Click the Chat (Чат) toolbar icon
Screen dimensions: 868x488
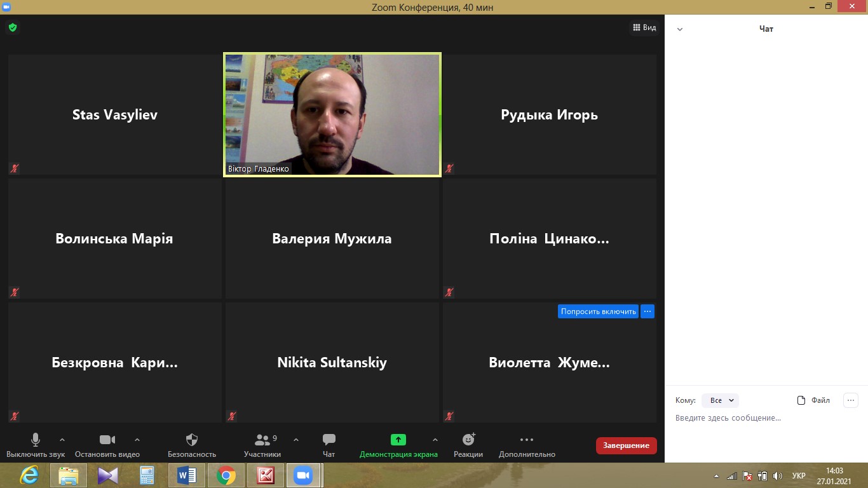click(x=329, y=440)
